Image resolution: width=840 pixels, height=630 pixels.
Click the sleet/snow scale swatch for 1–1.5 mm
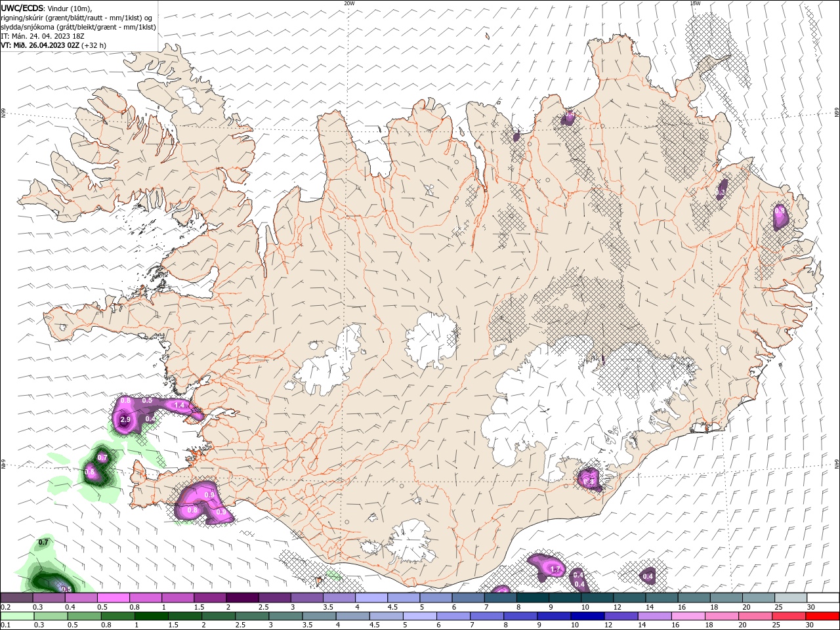click(178, 598)
